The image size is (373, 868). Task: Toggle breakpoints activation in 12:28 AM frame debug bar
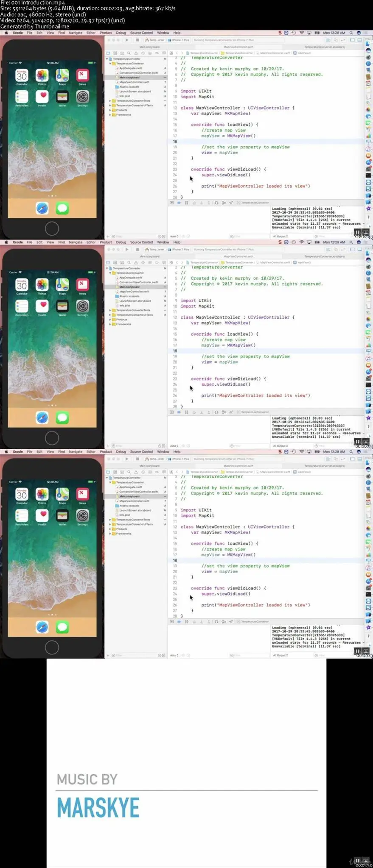[179, 203]
